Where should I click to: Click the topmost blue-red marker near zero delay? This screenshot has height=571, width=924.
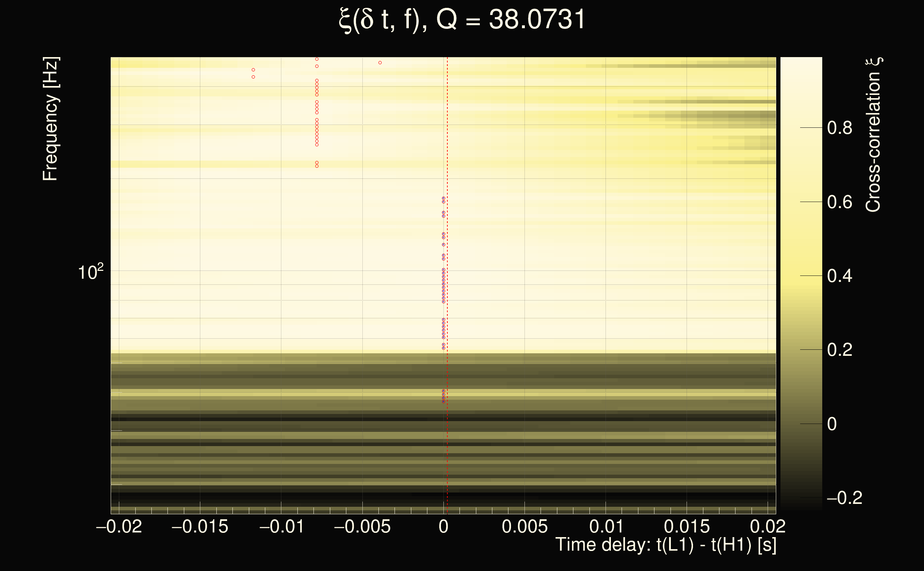(443, 198)
